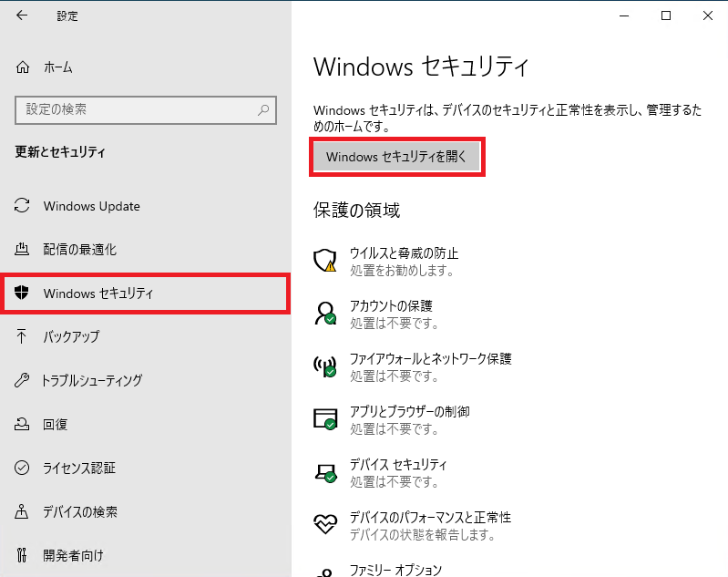Go to バックアップ settings
The width and height of the screenshot is (728, 577).
point(71,336)
